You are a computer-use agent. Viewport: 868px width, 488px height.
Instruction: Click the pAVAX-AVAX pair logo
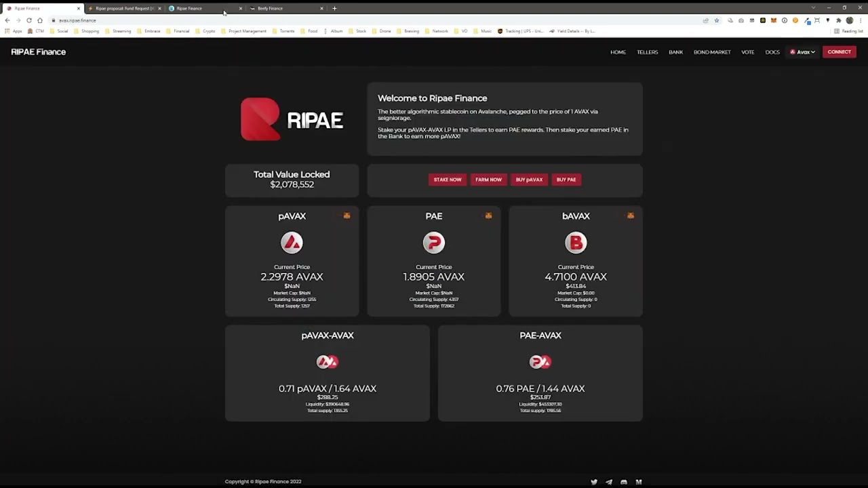pyautogui.click(x=328, y=362)
